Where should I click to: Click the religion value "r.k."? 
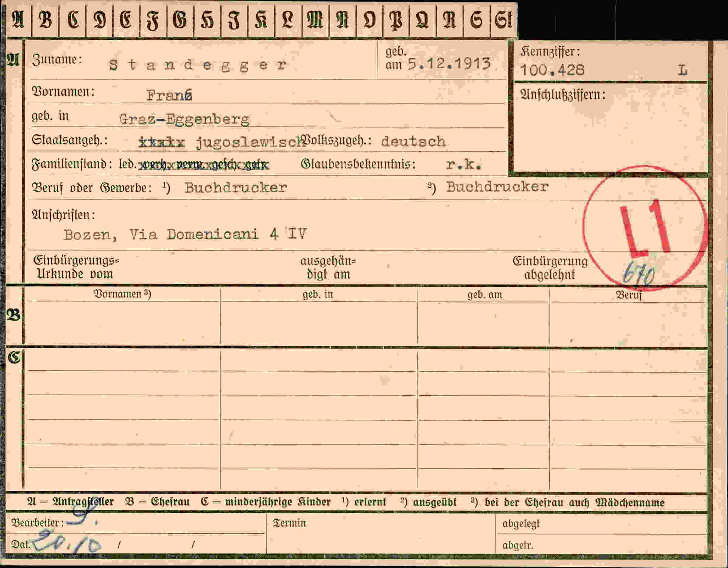coord(464,164)
